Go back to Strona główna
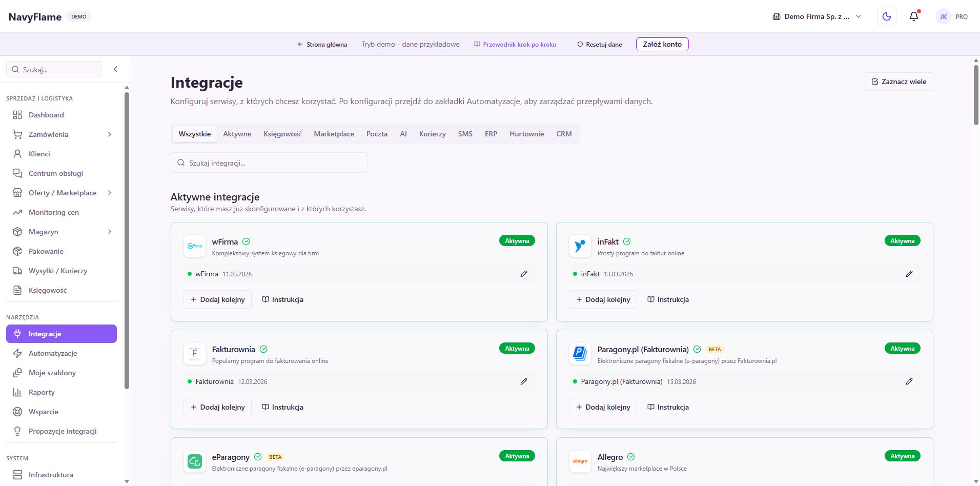 [322, 45]
